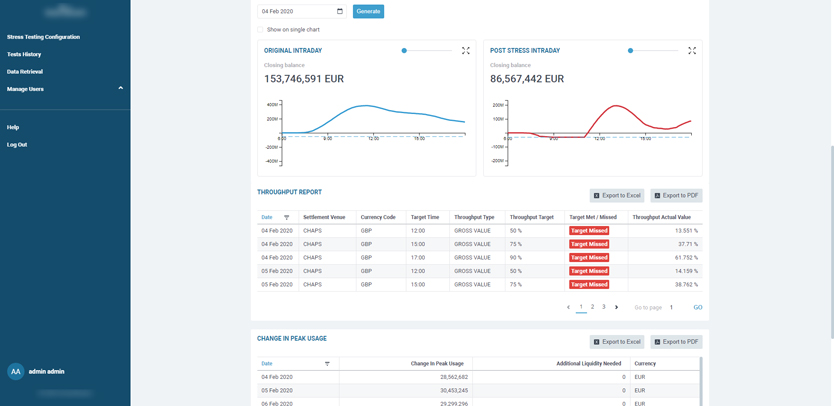Open page 3 of throughput report

click(x=604, y=307)
